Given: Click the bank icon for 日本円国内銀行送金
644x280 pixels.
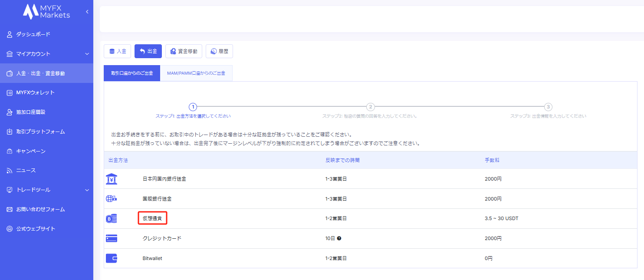Looking at the screenshot, I should tap(112, 179).
